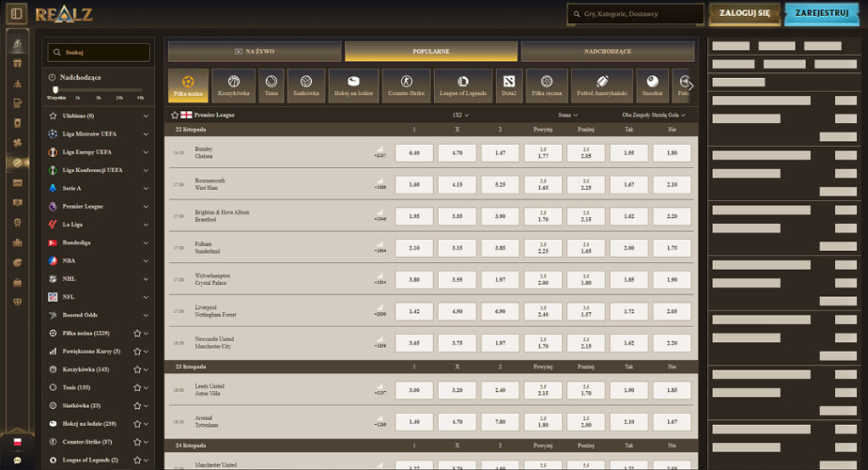Pick Liverpool home win odds 1.42
868x470 pixels.
414,311
